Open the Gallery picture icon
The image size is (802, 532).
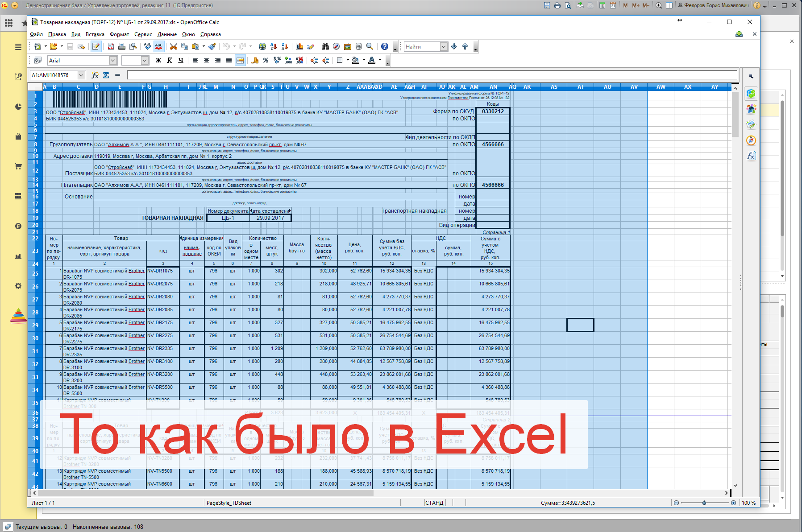[347, 46]
